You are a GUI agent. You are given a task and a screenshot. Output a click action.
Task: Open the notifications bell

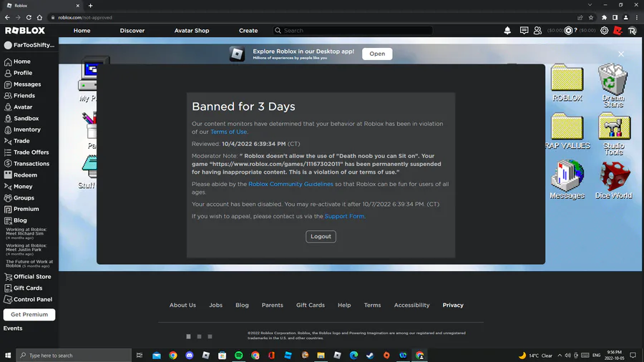pos(507,30)
